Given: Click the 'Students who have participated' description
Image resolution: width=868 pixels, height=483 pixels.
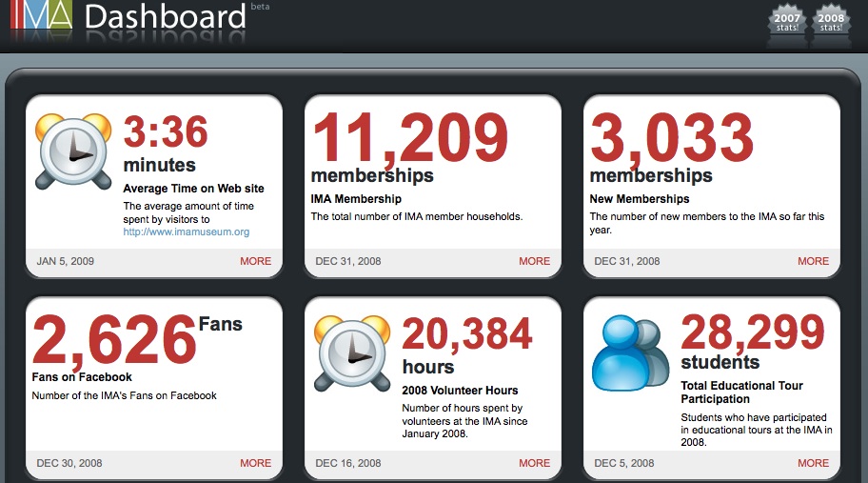Looking at the screenshot, I should pos(757,430).
